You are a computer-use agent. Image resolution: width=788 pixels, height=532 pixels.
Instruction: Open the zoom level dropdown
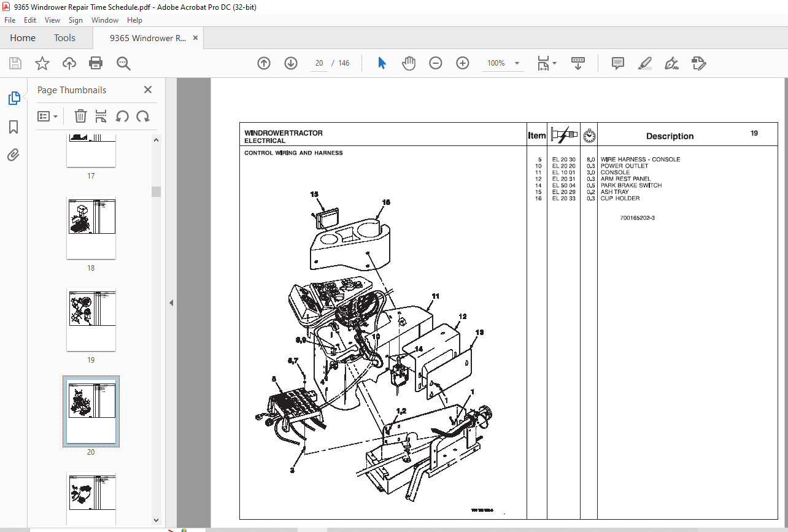click(x=517, y=63)
